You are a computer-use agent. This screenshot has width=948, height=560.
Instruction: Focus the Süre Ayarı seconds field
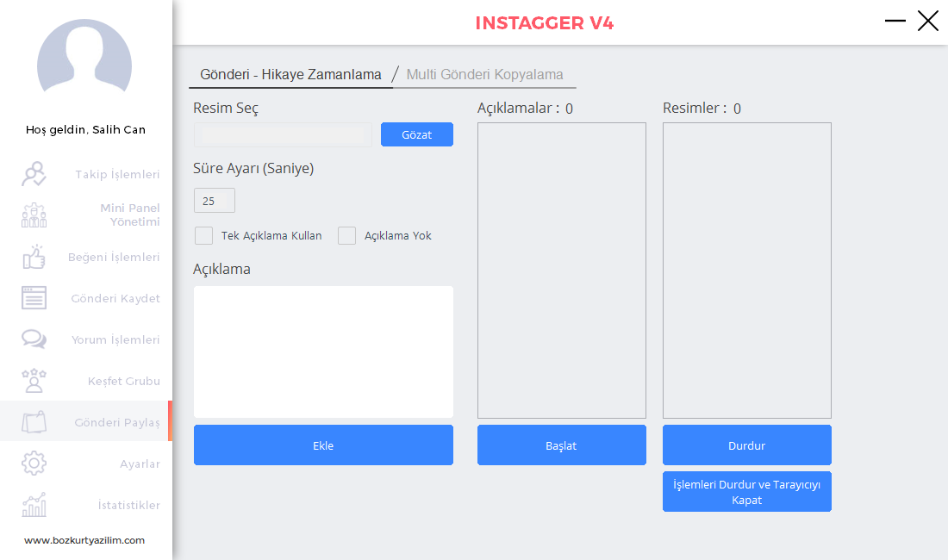pos(214,201)
